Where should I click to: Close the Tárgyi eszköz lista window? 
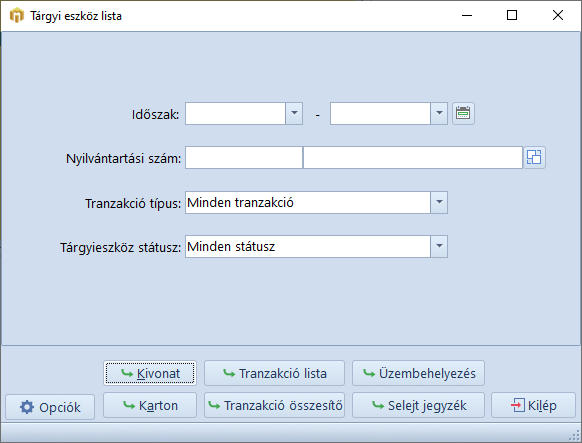[x=558, y=16]
